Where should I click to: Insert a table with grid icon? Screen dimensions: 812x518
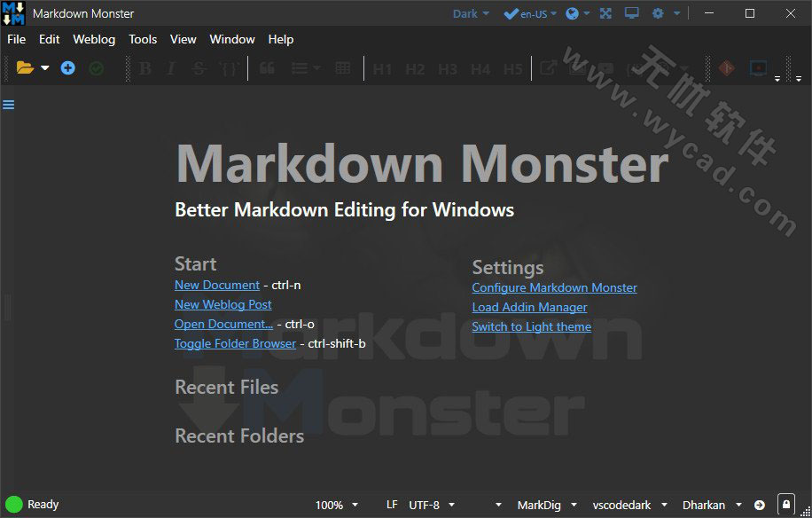(343, 68)
